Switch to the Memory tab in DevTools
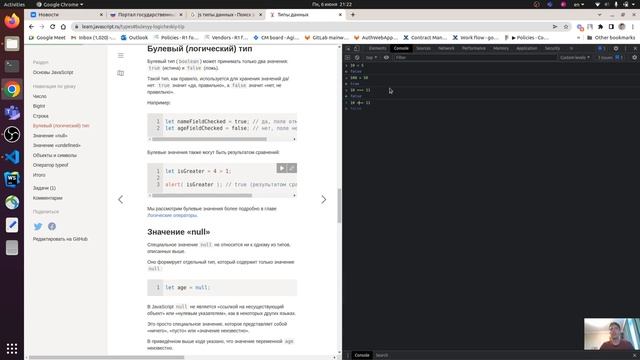 [x=501, y=48]
